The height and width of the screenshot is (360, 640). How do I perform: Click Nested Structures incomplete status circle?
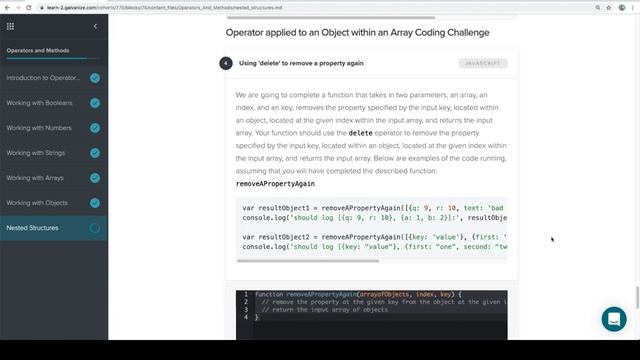coord(95,228)
